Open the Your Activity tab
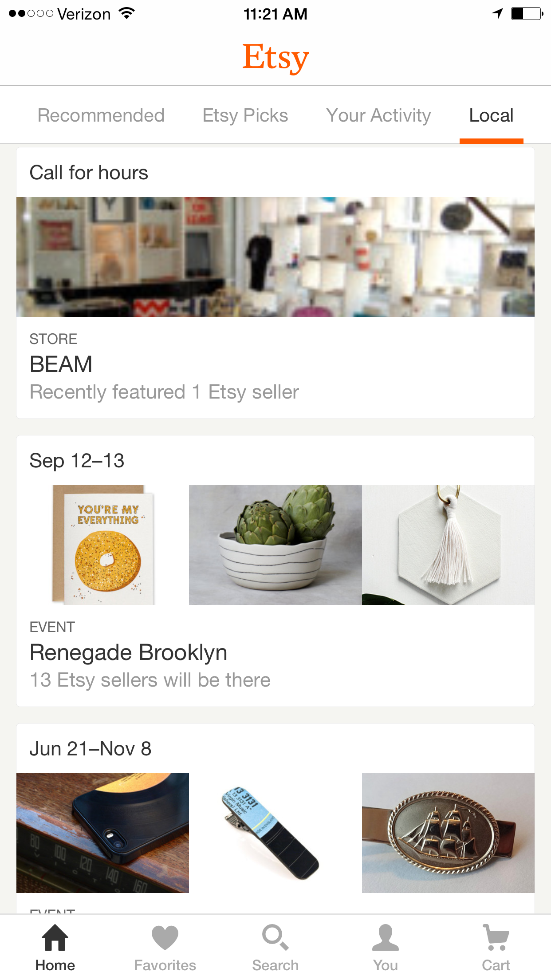The width and height of the screenshot is (551, 980). (378, 115)
